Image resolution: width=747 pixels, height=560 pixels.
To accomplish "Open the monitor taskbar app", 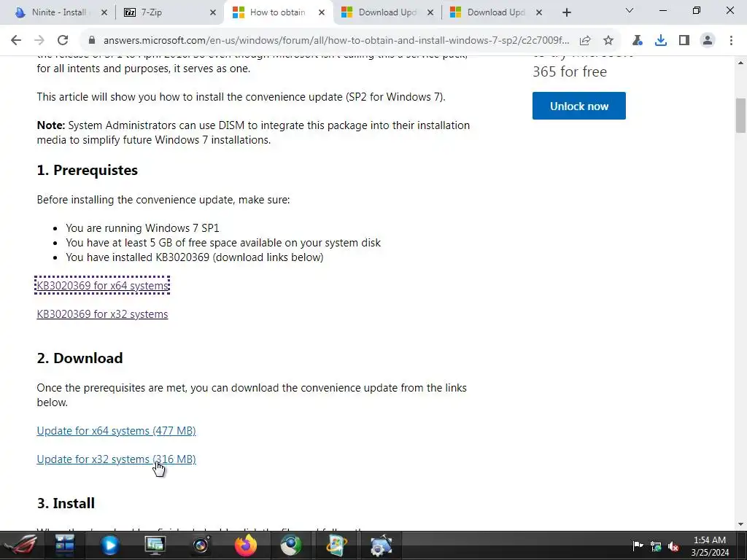I will point(155,545).
